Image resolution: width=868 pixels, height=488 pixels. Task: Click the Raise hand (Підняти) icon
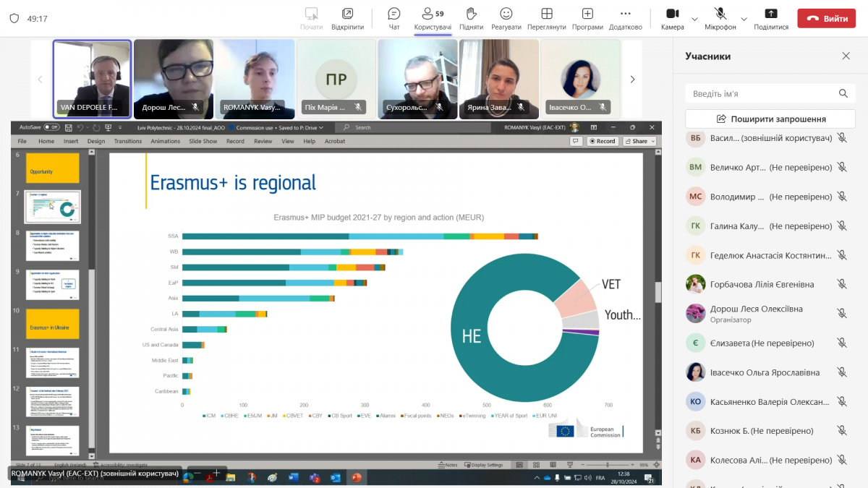(x=471, y=18)
